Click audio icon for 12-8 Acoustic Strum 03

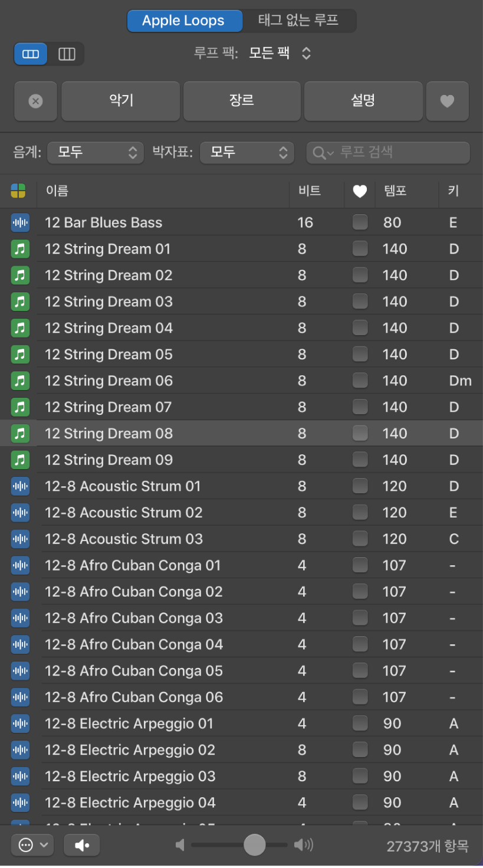point(21,539)
